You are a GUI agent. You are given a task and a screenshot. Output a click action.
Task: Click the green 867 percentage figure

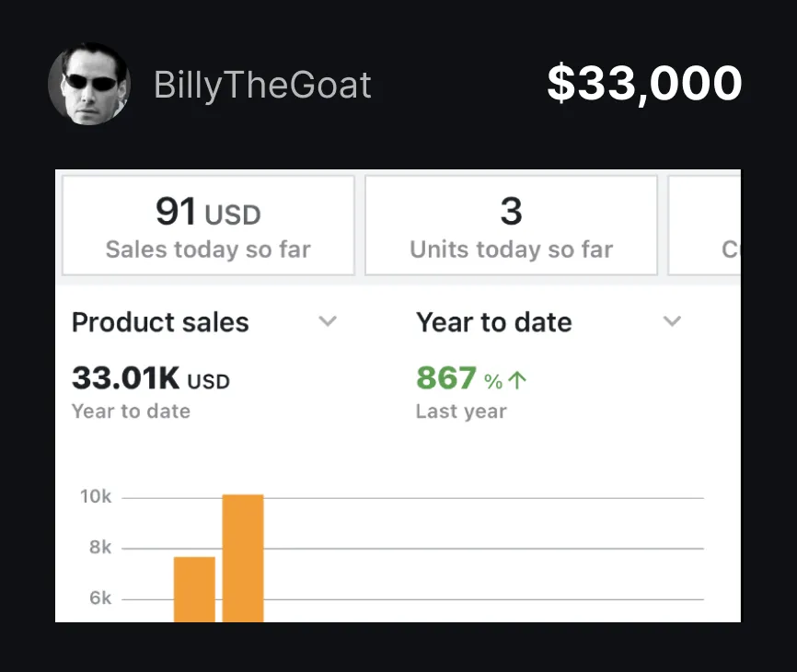pos(446,378)
